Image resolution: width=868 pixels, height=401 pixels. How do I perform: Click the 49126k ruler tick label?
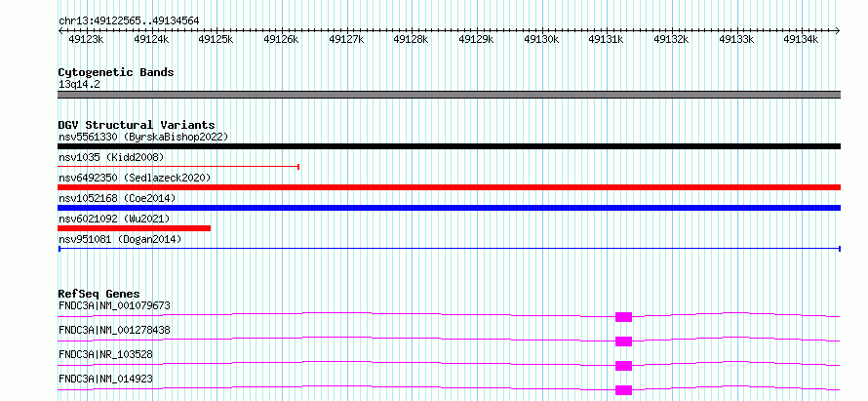tap(281, 39)
